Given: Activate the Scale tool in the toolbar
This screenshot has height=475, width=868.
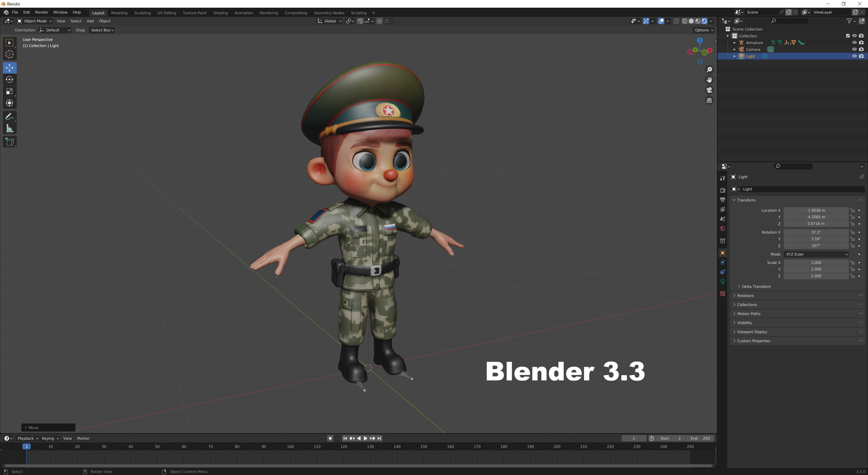Looking at the screenshot, I should (9, 91).
